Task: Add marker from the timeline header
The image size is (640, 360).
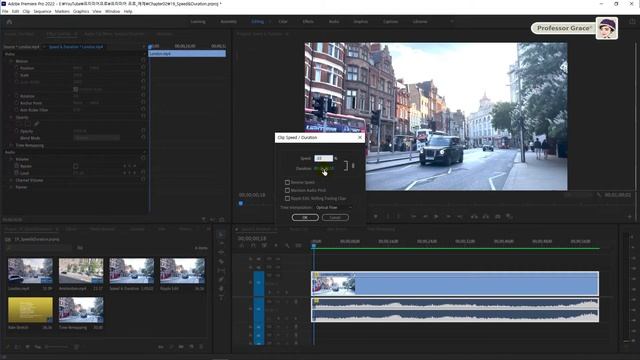Action: pos(276,246)
